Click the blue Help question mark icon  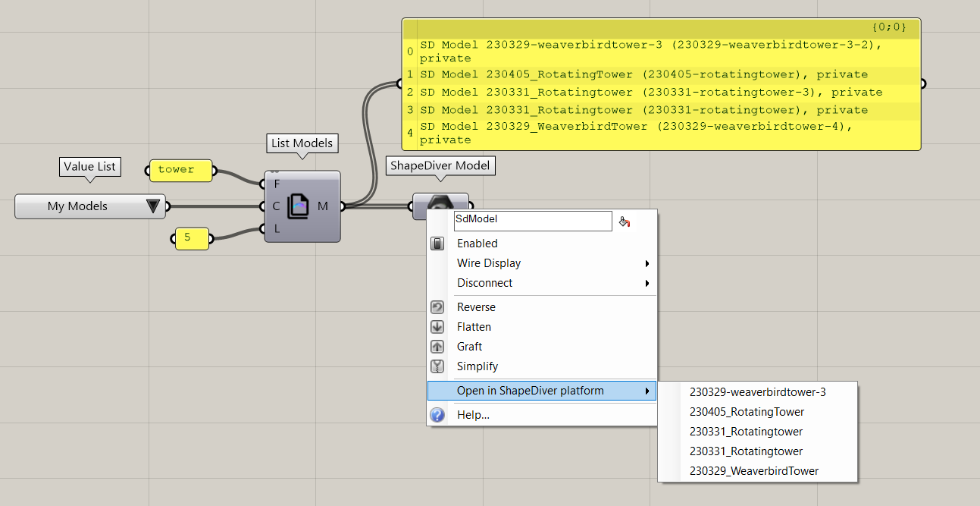(x=437, y=415)
